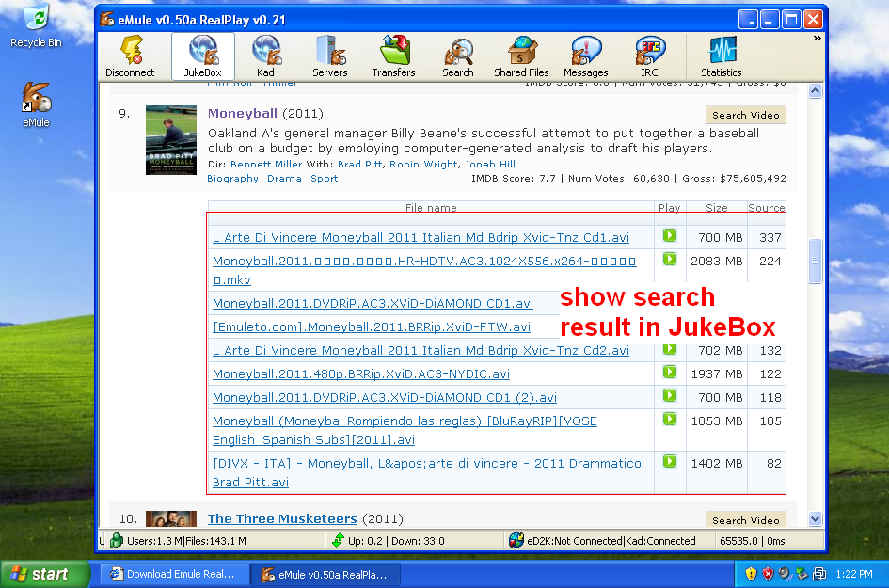Image resolution: width=889 pixels, height=588 pixels.
Task: Open actor Brad Pitt link
Action: point(360,164)
